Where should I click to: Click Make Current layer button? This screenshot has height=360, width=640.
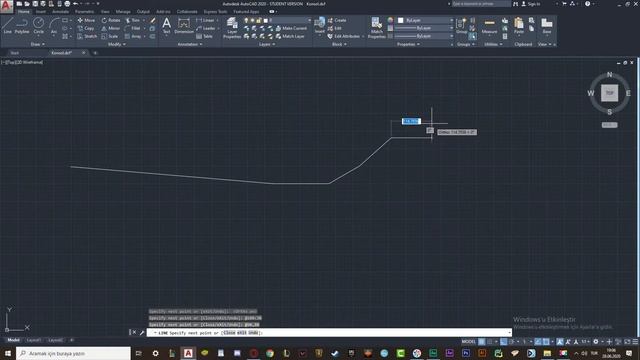[x=291, y=28]
